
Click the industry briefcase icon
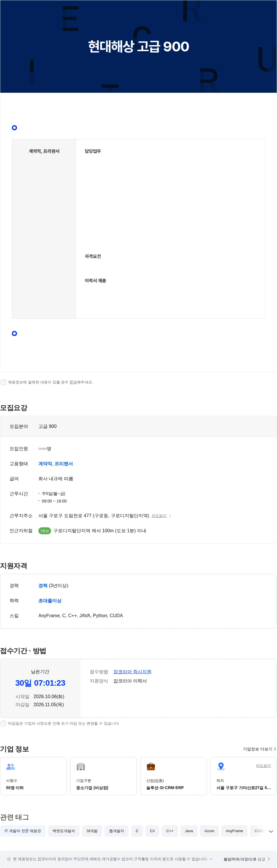[151, 767]
